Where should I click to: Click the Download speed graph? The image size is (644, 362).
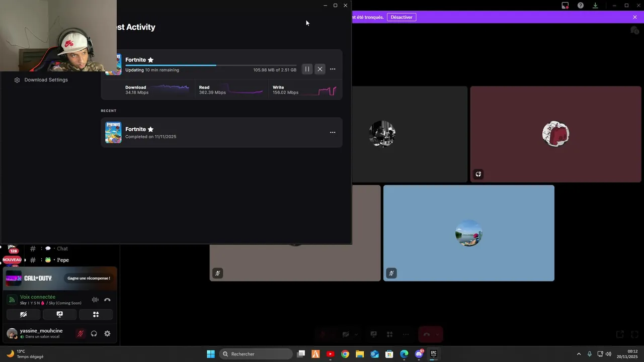170,90
